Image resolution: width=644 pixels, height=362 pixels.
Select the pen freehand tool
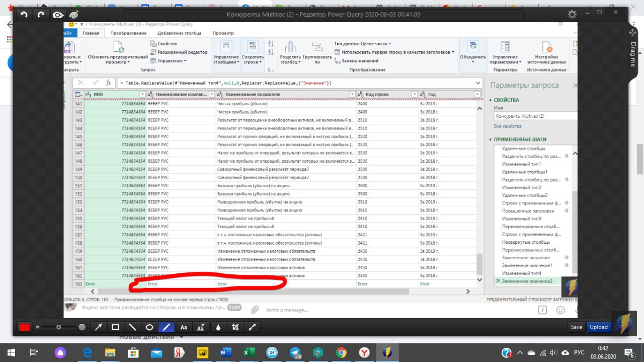tap(167, 327)
